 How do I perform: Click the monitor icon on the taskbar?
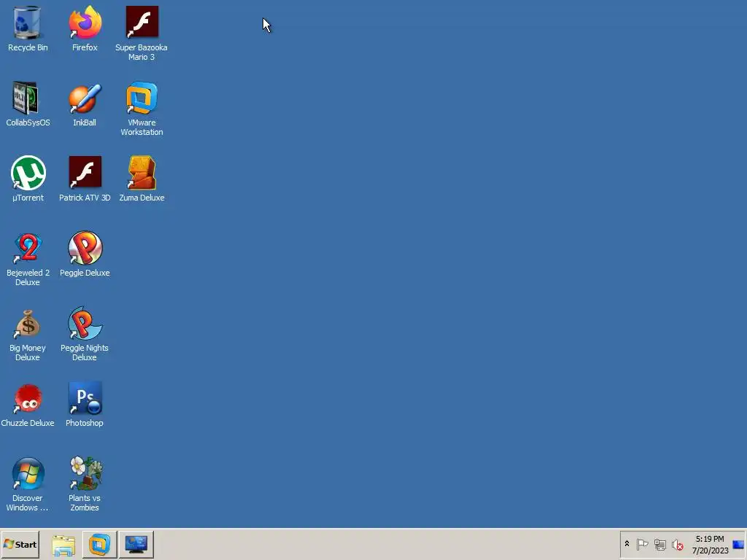coord(136,545)
